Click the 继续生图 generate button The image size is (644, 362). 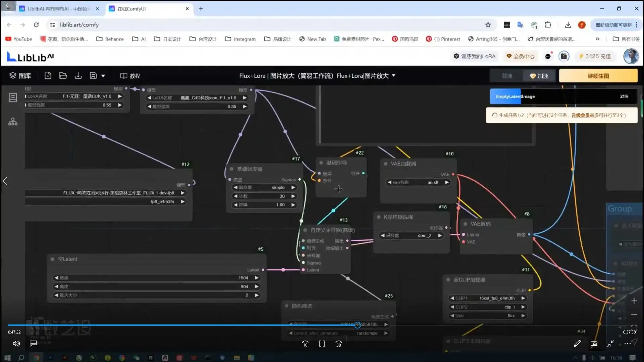point(598,76)
